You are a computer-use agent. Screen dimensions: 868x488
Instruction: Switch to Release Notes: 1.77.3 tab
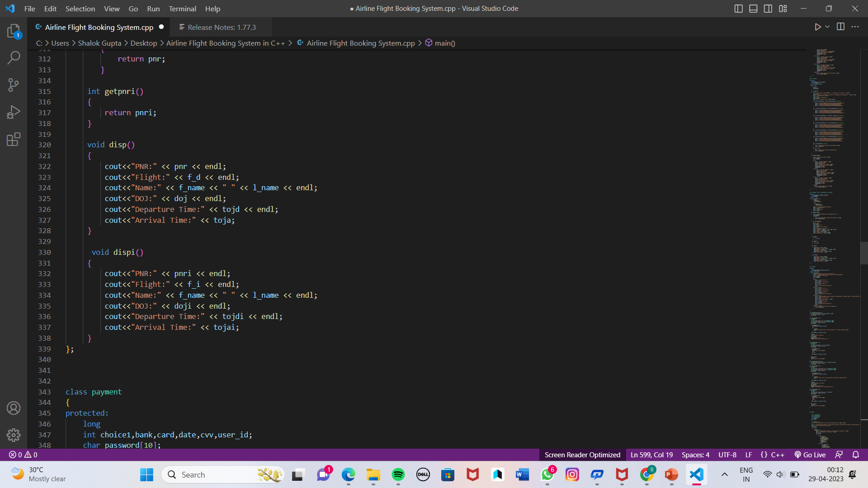click(222, 27)
